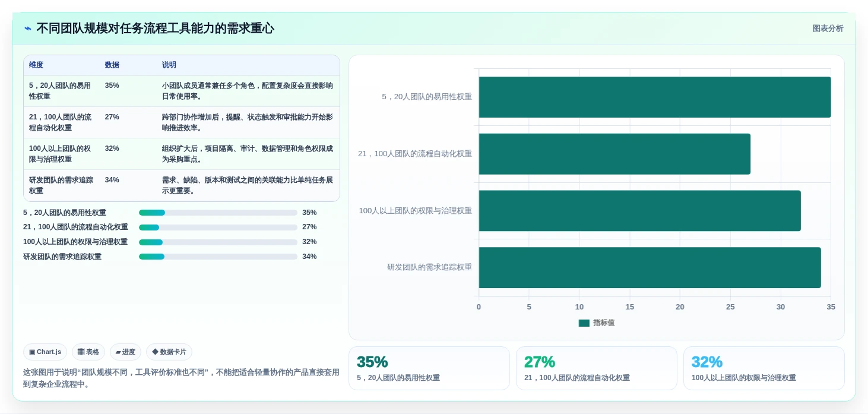Viewport: 868px width, 414px height.
Task: Click the y-axis label 21，100人团队的流程自动化权重 in chart
Action: pyautogui.click(x=415, y=153)
